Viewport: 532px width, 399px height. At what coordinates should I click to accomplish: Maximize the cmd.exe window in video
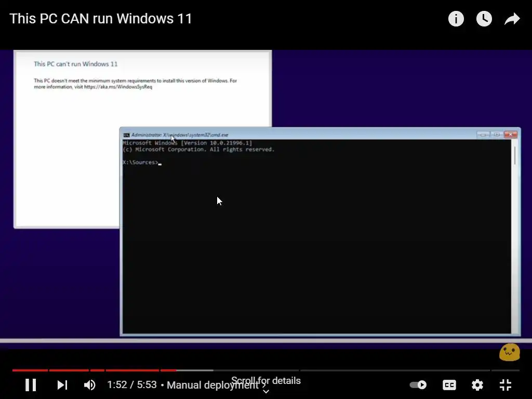pyautogui.click(x=497, y=135)
